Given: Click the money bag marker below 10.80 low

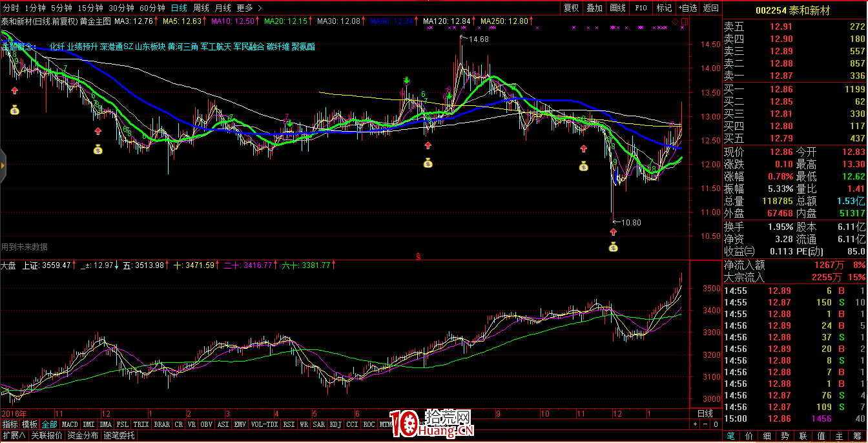Looking at the screenshot, I should coord(613,246).
